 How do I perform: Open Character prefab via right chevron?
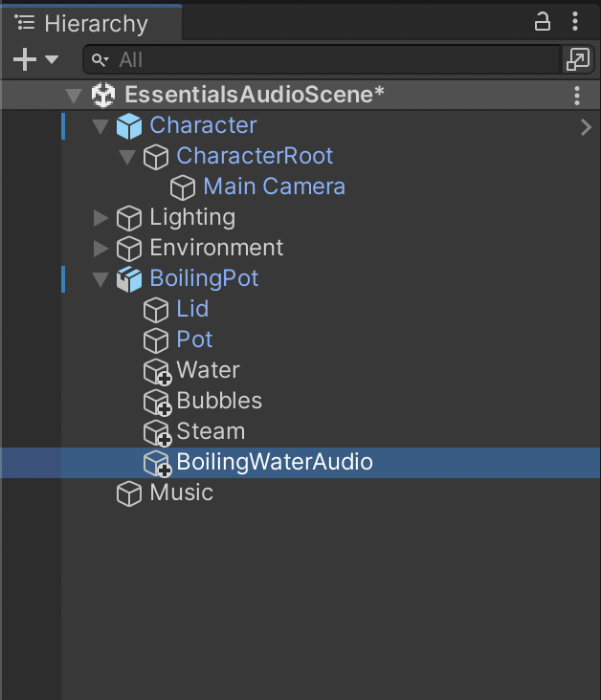tap(586, 126)
